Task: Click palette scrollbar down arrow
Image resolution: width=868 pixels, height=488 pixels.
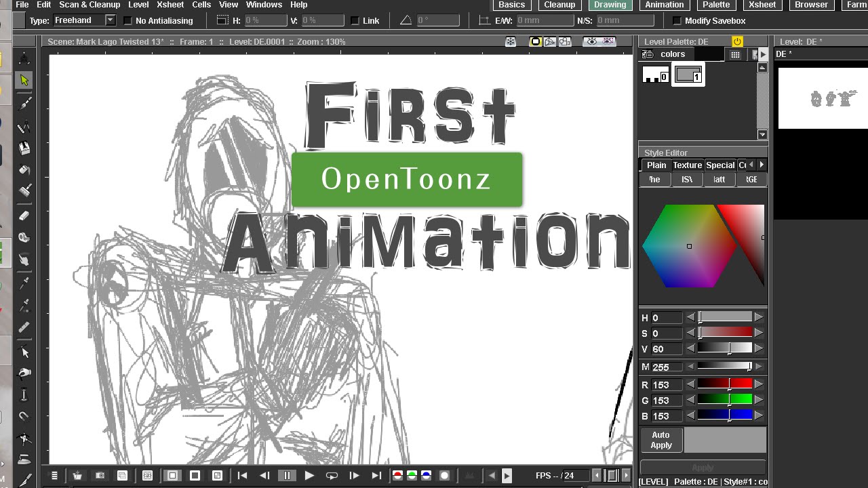Action: (x=763, y=135)
